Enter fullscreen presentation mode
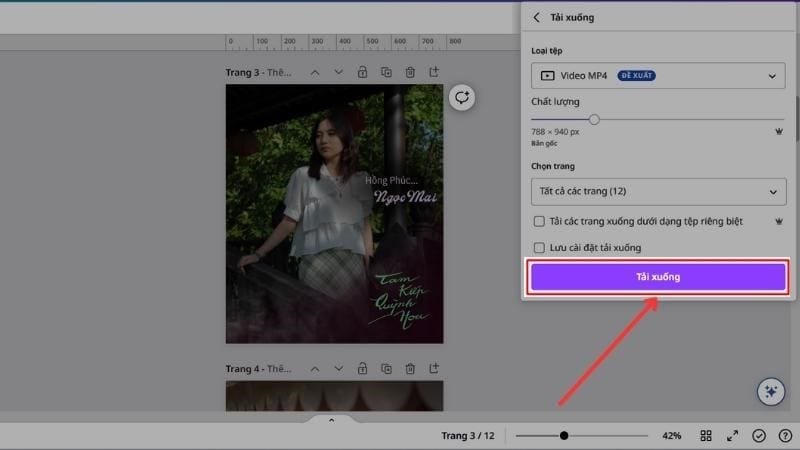Screen dimensions: 800x450 pos(732,436)
